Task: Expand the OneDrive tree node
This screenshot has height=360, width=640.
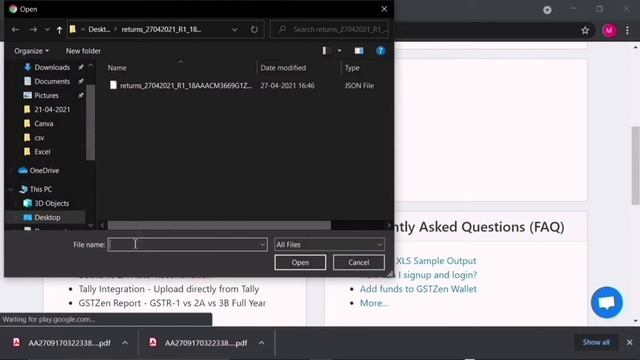Action: coord(11,170)
